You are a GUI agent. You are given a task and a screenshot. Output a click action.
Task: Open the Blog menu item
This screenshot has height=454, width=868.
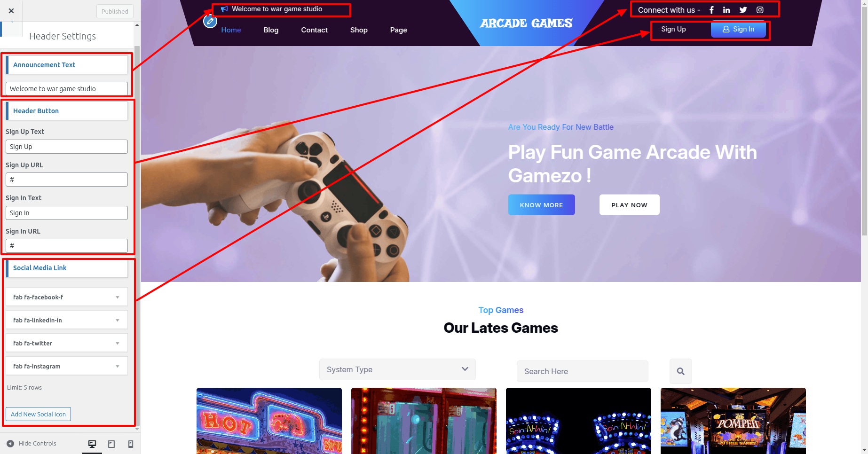(x=271, y=30)
